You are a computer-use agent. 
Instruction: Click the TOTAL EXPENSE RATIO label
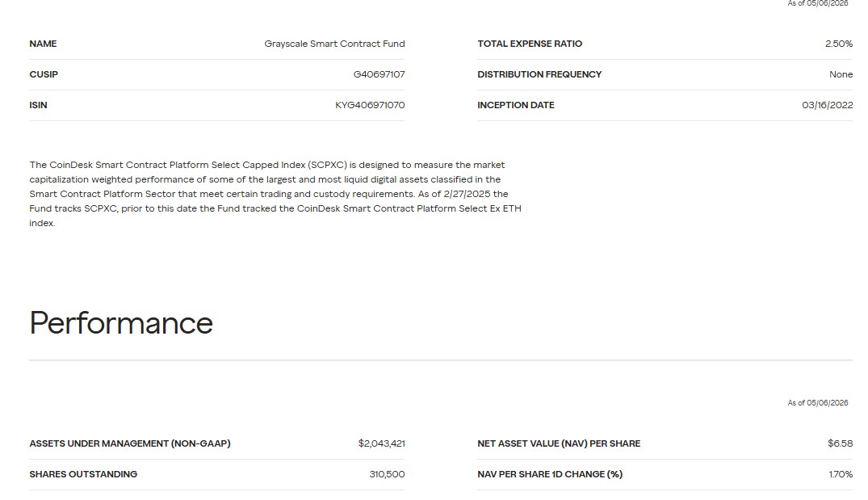point(530,44)
